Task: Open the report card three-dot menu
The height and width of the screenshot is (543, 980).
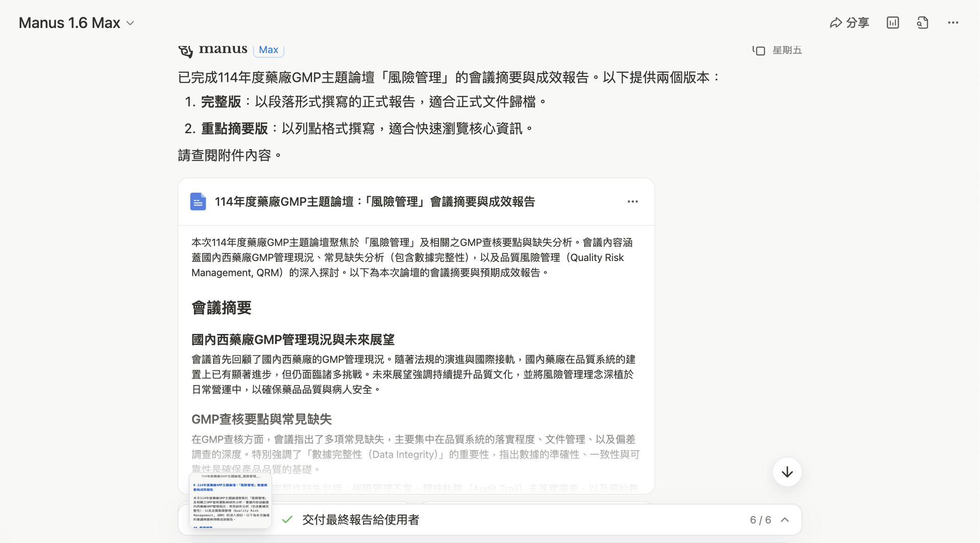Action: (x=633, y=202)
